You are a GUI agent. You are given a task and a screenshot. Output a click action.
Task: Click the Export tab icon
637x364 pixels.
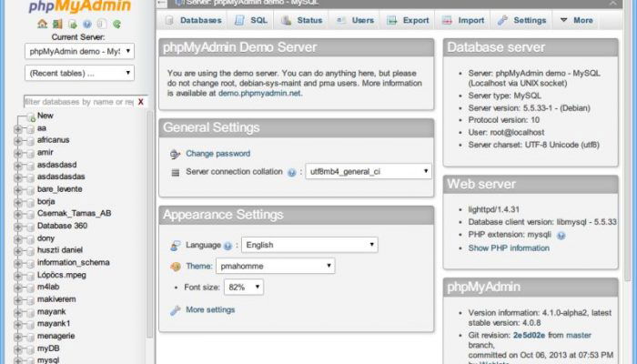coord(391,20)
